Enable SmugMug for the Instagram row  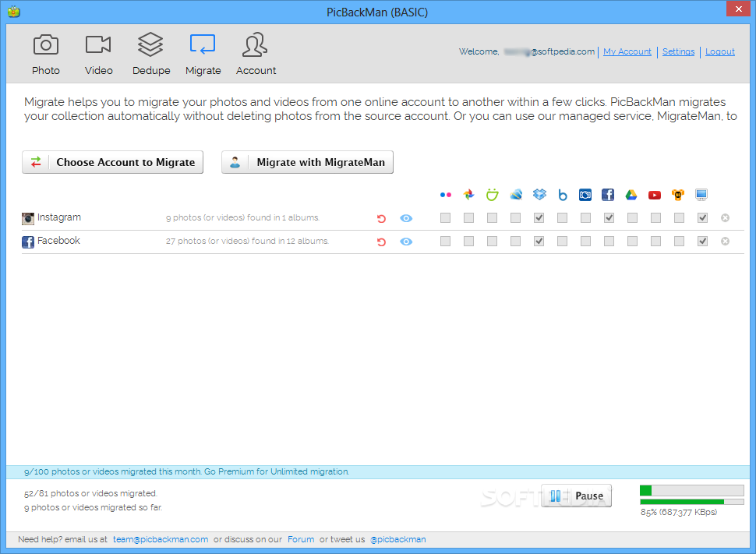coord(493,218)
